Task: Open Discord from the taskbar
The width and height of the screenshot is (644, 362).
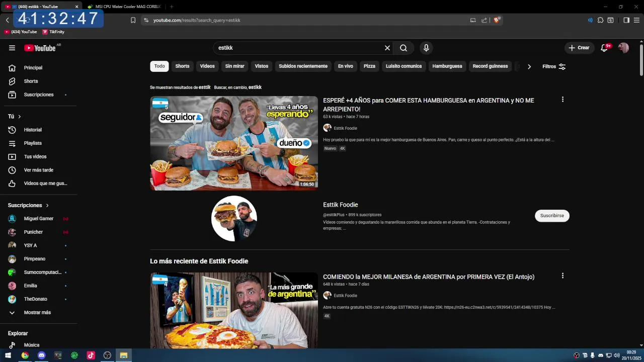Action: pyautogui.click(x=41, y=355)
